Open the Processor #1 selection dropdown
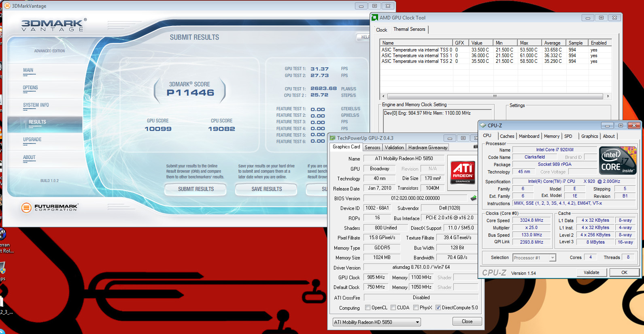 (x=534, y=258)
